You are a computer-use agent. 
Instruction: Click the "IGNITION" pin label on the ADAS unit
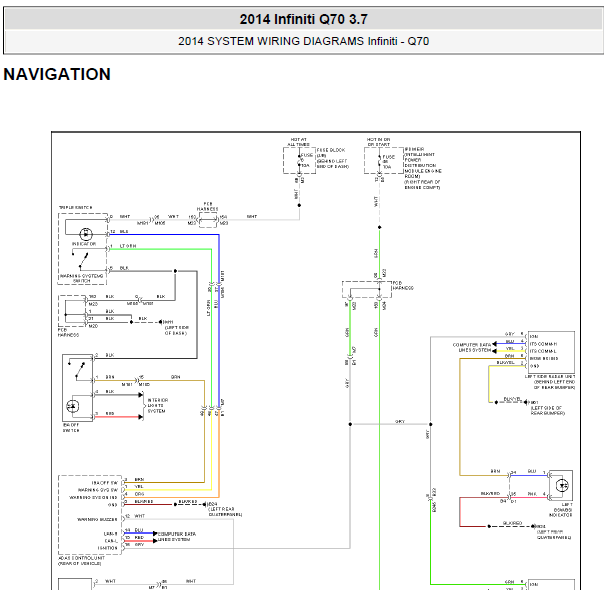107,548
